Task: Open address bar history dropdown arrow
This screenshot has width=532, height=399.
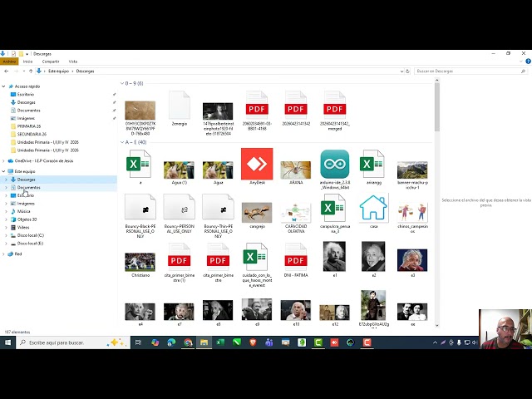Action: (401, 71)
